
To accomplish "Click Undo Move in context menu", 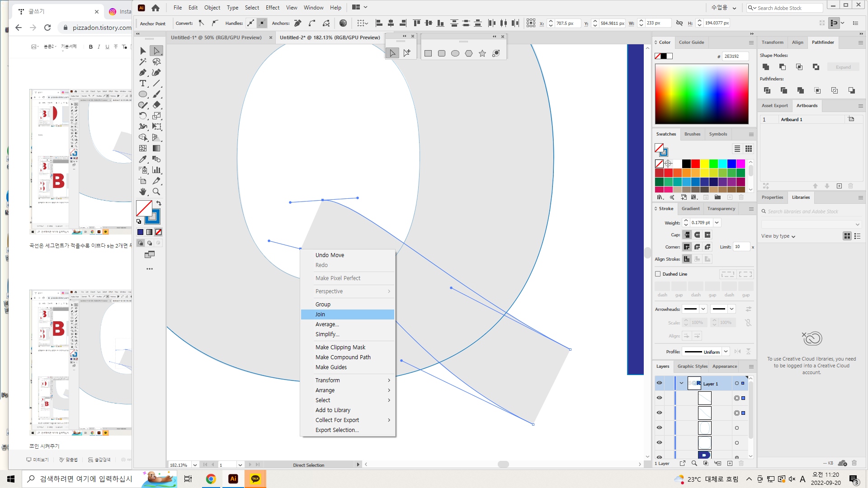I will coord(347,255).
